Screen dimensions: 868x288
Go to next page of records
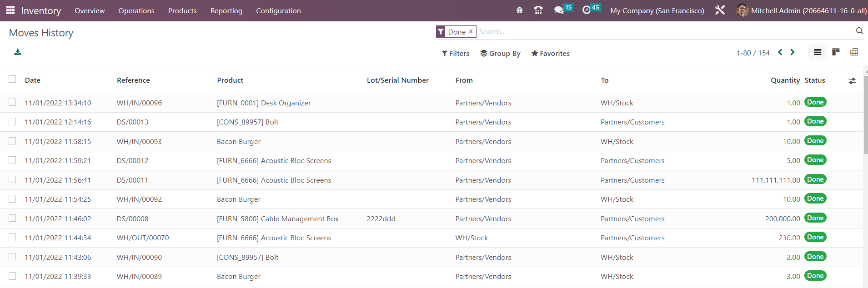[793, 52]
